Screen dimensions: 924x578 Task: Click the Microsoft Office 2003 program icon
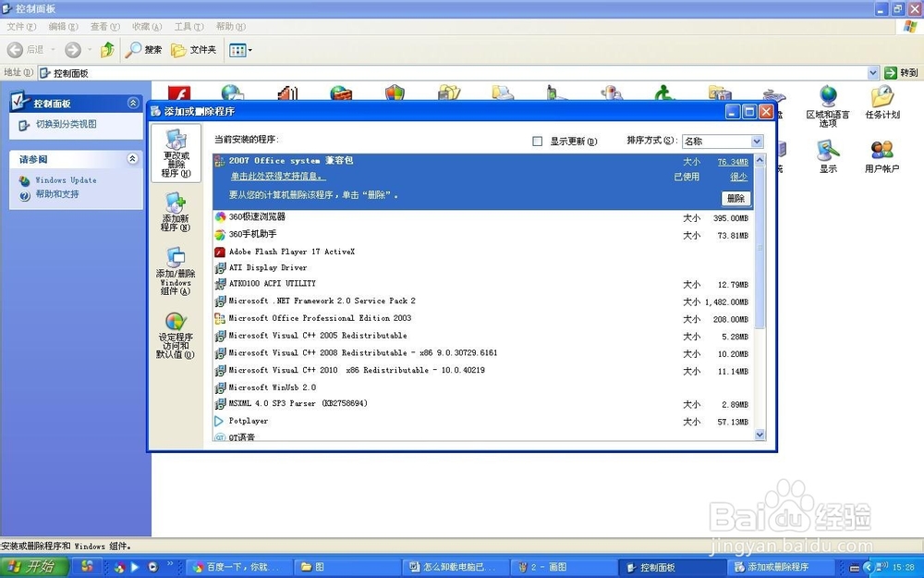pos(220,318)
